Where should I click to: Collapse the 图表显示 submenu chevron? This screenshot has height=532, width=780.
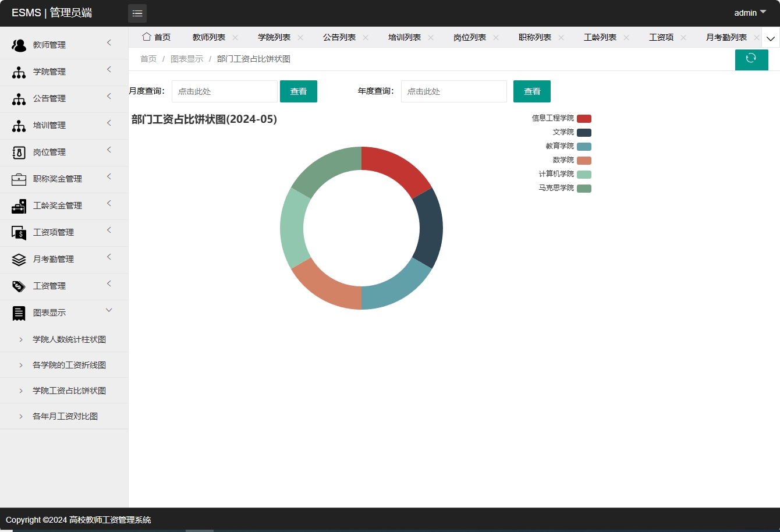click(x=109, y=310)
